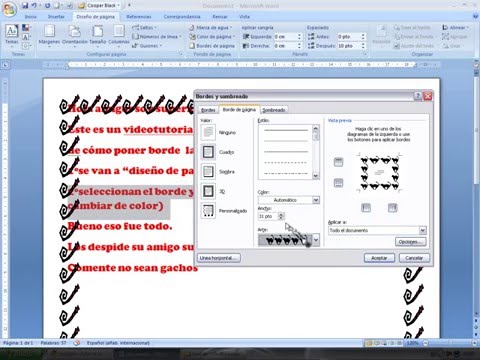480x360 pixels.
Task: Switch to the Revisar ribbon tab
Action: click(x=220, y=16)
